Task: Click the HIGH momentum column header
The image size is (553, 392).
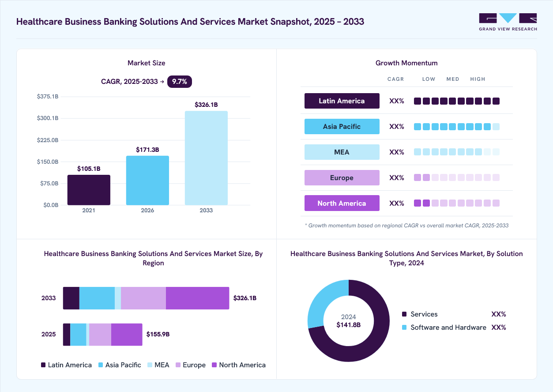Action: tap(478, 79)
